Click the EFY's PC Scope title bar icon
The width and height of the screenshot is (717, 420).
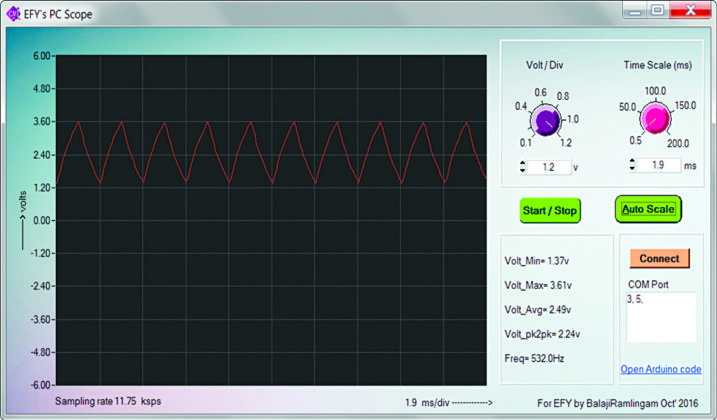coord(12,10)
